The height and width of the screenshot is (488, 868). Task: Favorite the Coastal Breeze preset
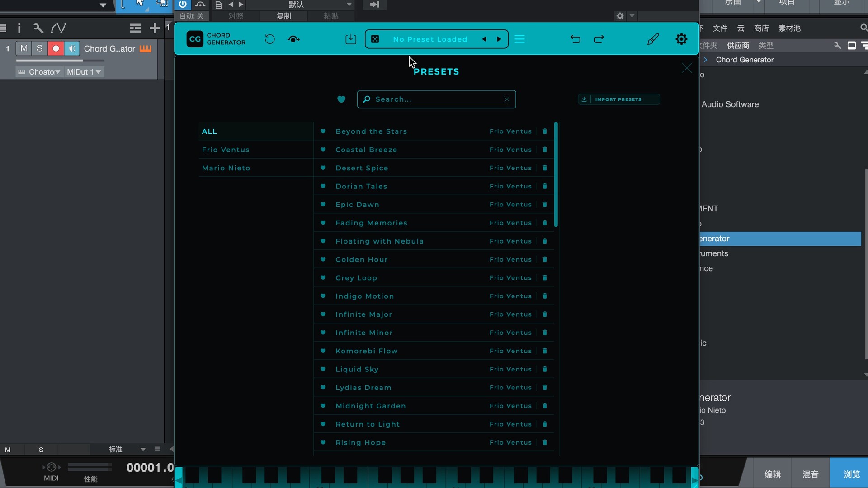click(323, 150)
